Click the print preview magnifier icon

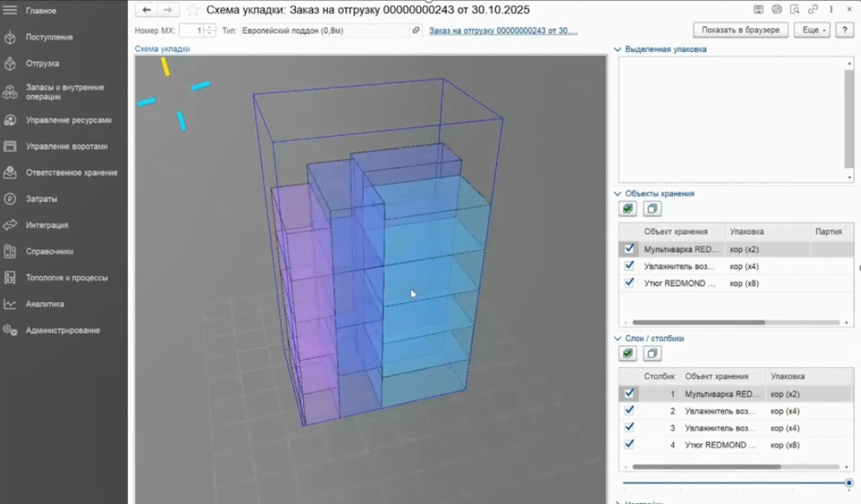794,9
